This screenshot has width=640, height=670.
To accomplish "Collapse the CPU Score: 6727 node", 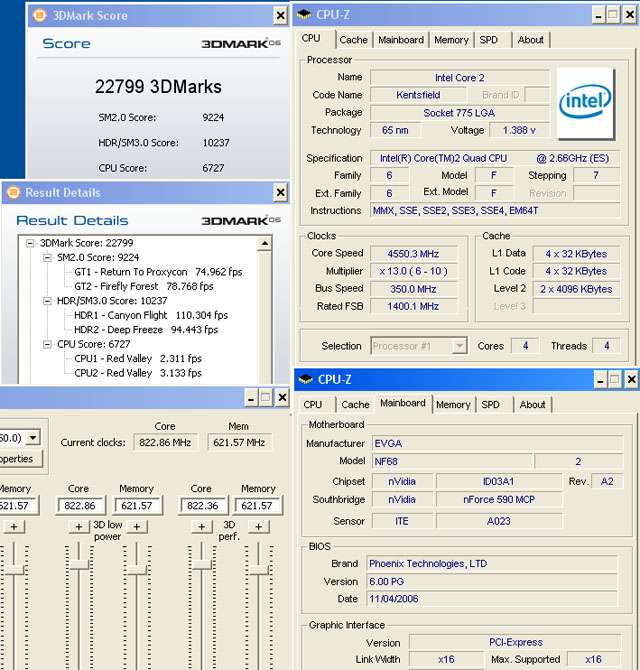I will (47, 344).
